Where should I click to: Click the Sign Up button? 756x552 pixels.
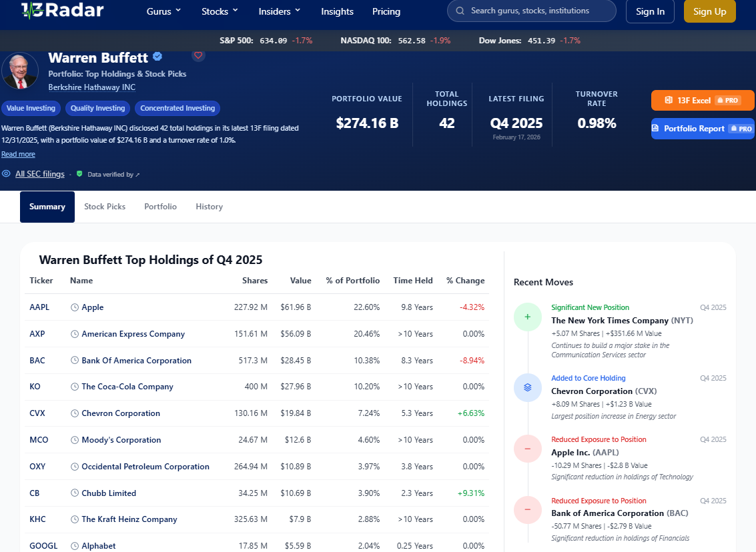(x=710, y=11)
